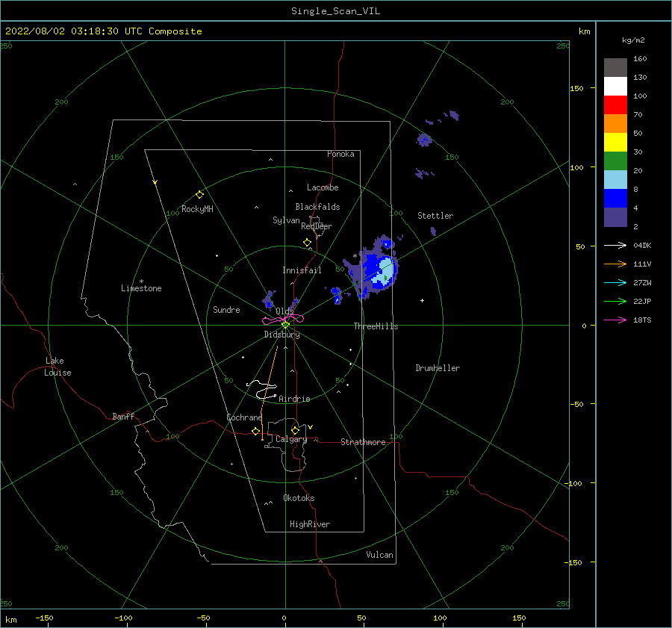This screenshot has height=628, width=672.
Task: Click the Banff city label
Action: click(123, 416)
